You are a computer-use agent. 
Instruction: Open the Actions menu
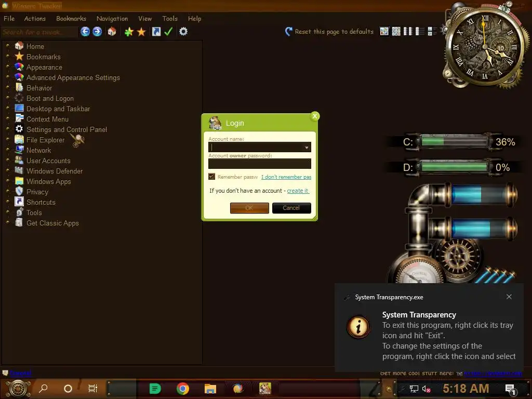coord(35,18)
